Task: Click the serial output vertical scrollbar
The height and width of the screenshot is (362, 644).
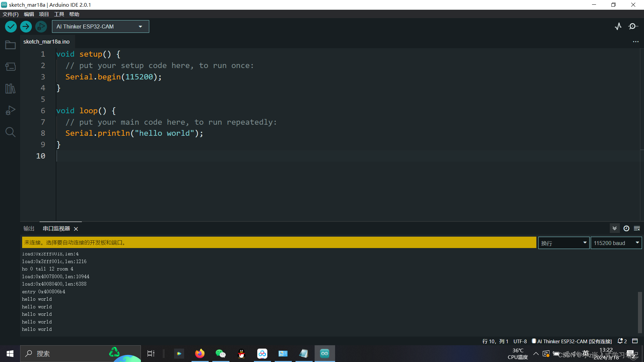Action: coord(640,312)
